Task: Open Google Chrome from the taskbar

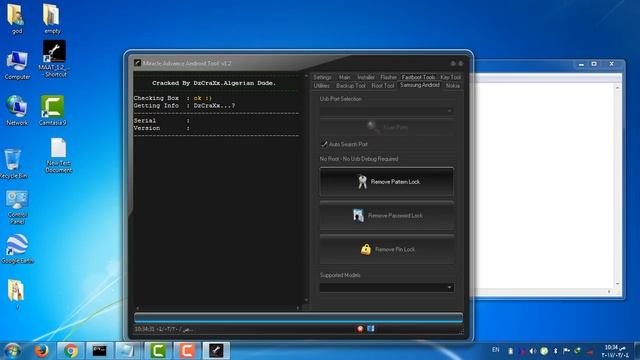Action: (71, 351)
